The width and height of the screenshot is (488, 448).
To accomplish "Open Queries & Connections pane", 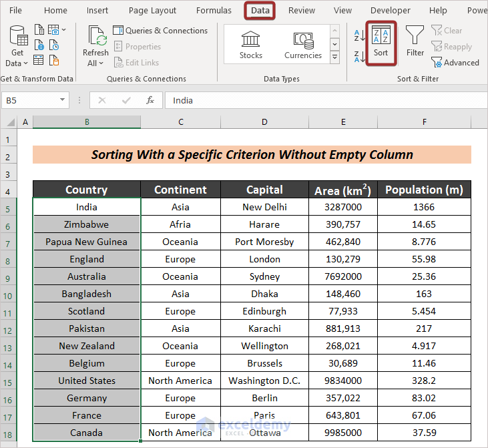I will click(160, 31).
